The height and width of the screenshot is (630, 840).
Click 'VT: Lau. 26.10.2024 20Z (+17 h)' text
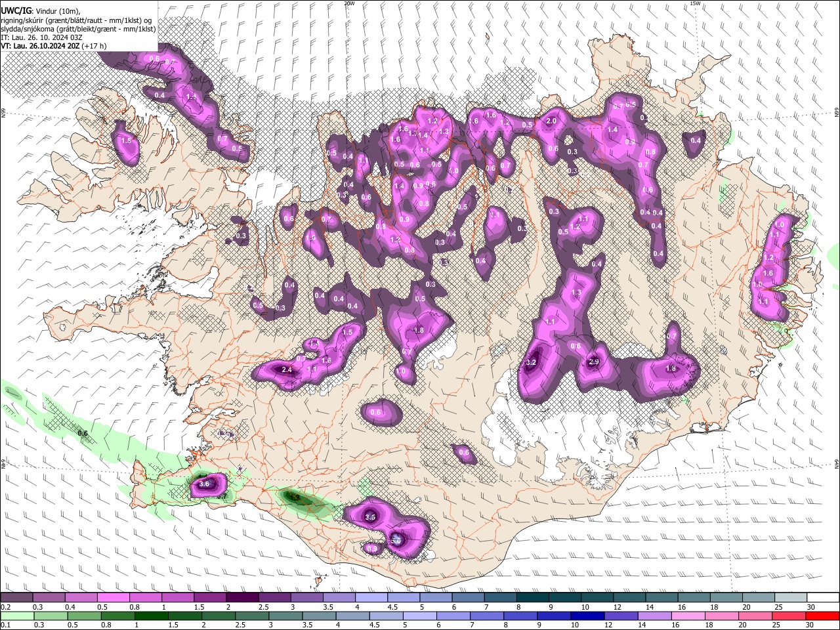tap(54, 46)
